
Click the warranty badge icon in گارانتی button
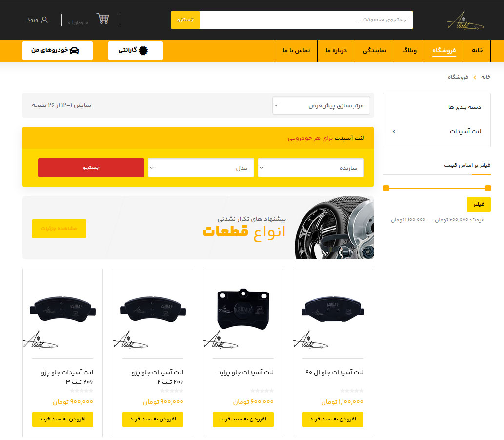143,50
